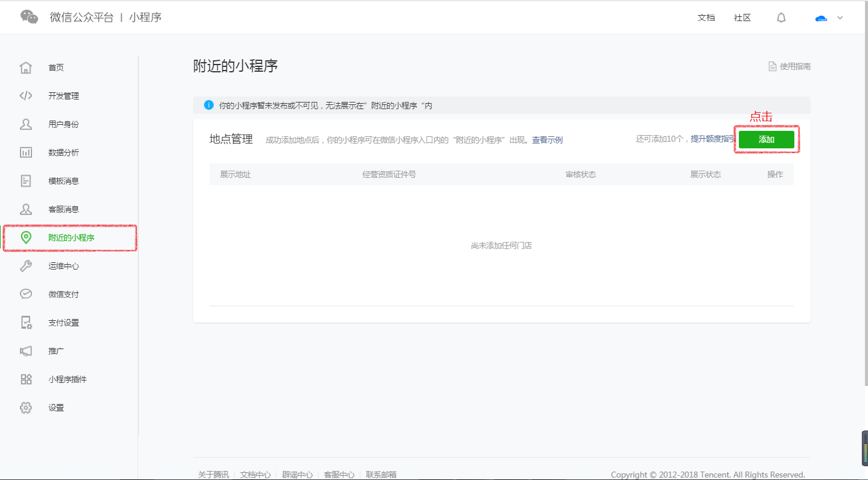Open 小程序插件 via its plugin icon
The image size is (868, 480).
pos(26,379)
